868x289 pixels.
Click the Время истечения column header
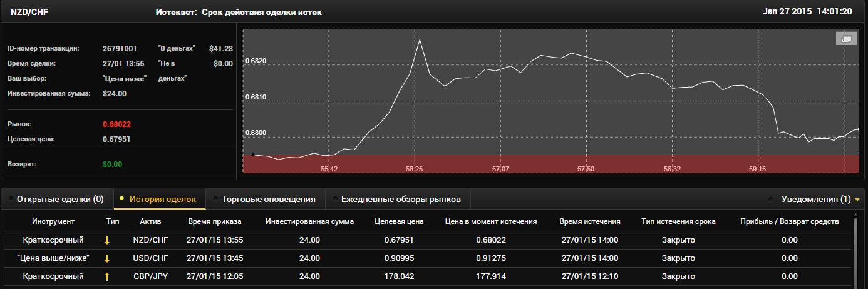point(590,221)
